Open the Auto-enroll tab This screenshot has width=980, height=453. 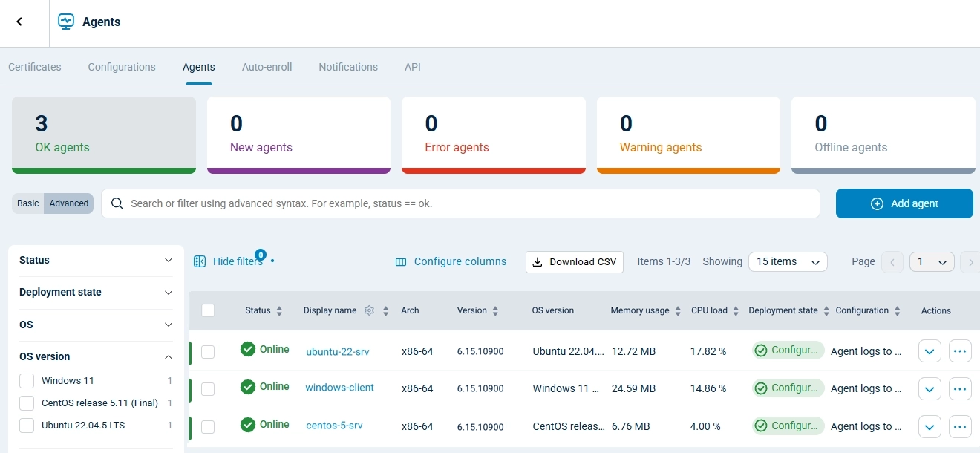(x=267, y=67)
